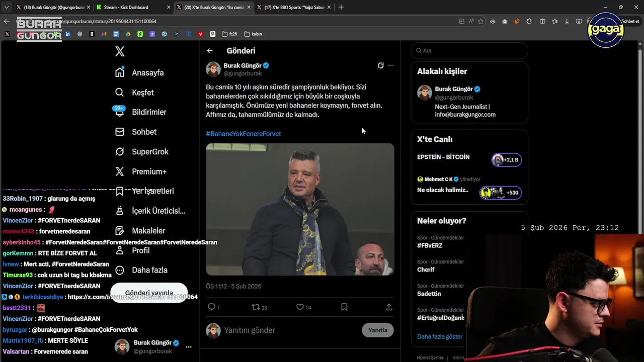Open a new browser tab
The height and width of the screenshot is (362, 644).
[341, 8]
